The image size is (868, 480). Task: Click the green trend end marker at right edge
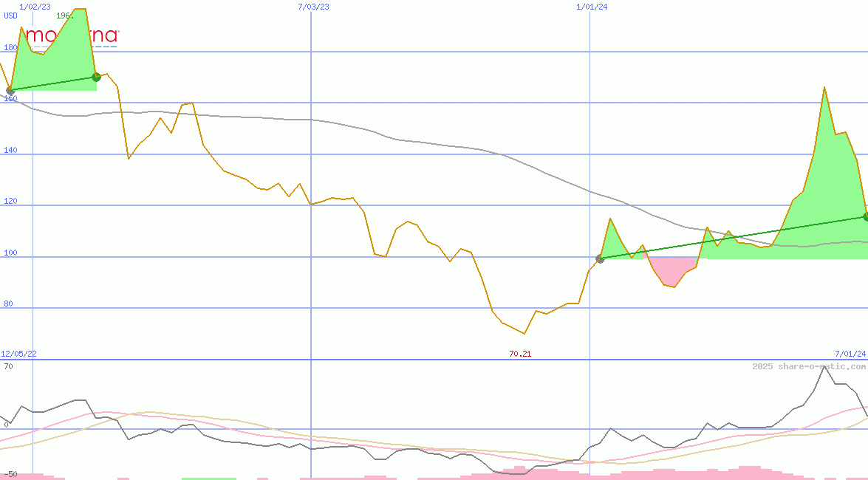865,216
